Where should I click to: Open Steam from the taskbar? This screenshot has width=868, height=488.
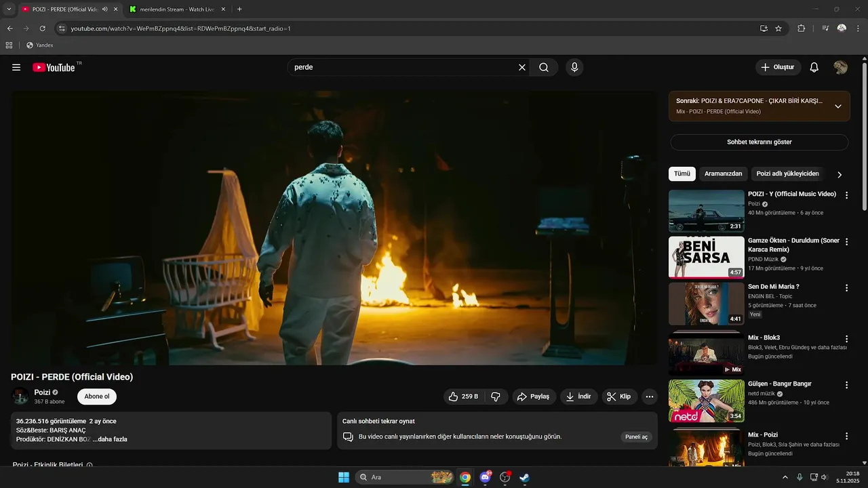pos(524,477)
